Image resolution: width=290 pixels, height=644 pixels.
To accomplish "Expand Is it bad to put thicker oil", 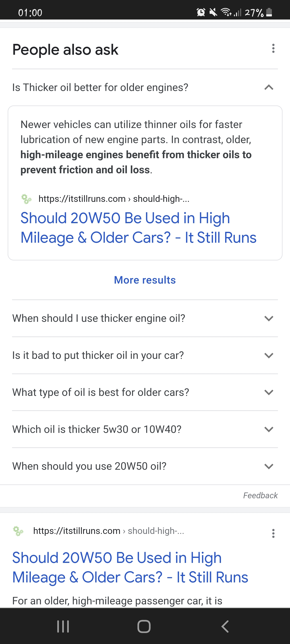I will point(145,355).
